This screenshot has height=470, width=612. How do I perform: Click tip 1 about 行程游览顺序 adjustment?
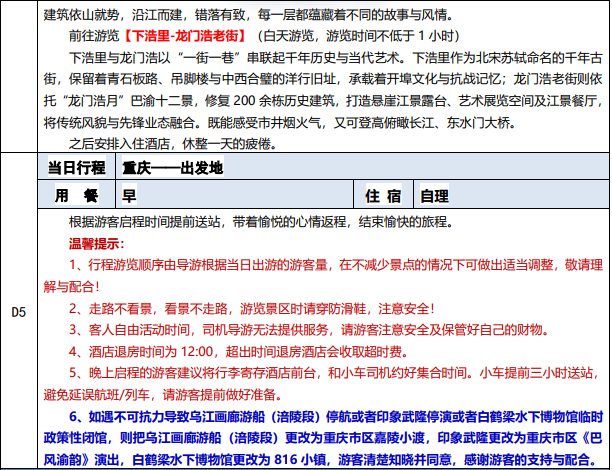(x=330, y=266)
